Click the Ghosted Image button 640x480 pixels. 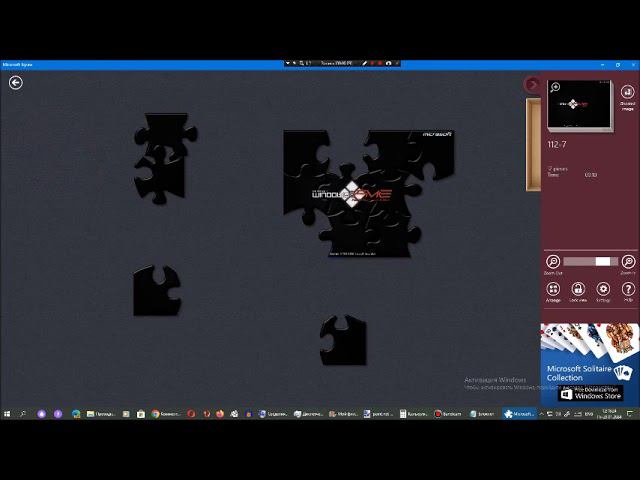[627, 97]
